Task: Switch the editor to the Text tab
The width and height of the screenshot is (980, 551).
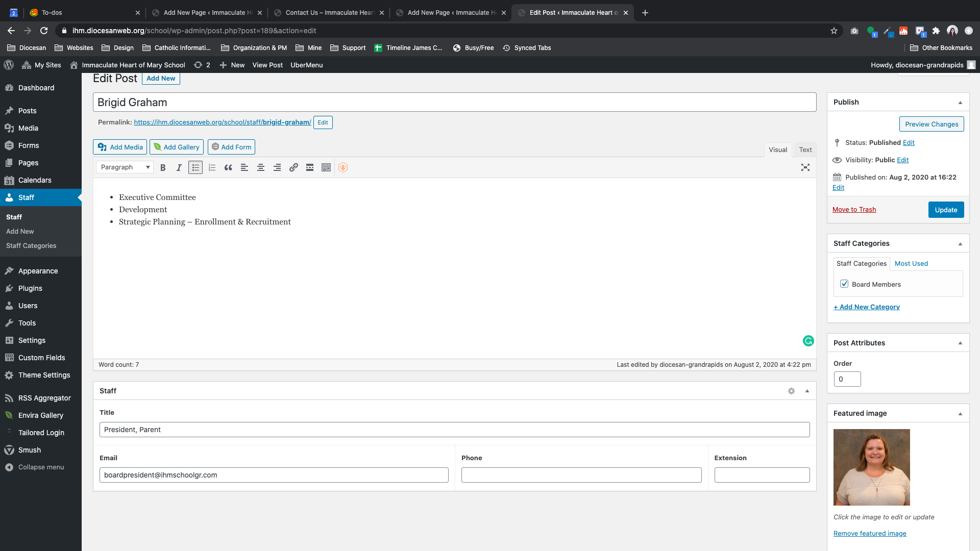Action: coord(805,149)
